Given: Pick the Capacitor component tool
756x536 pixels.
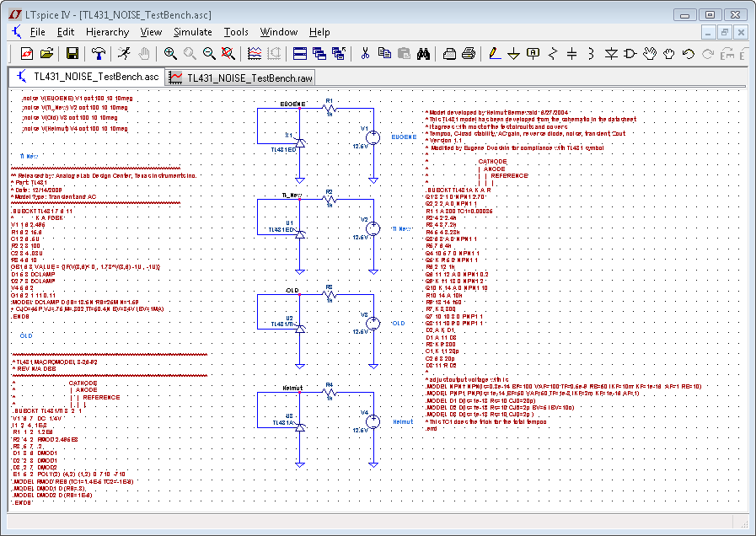Looking at the screenshot, I should click(571, 53).
